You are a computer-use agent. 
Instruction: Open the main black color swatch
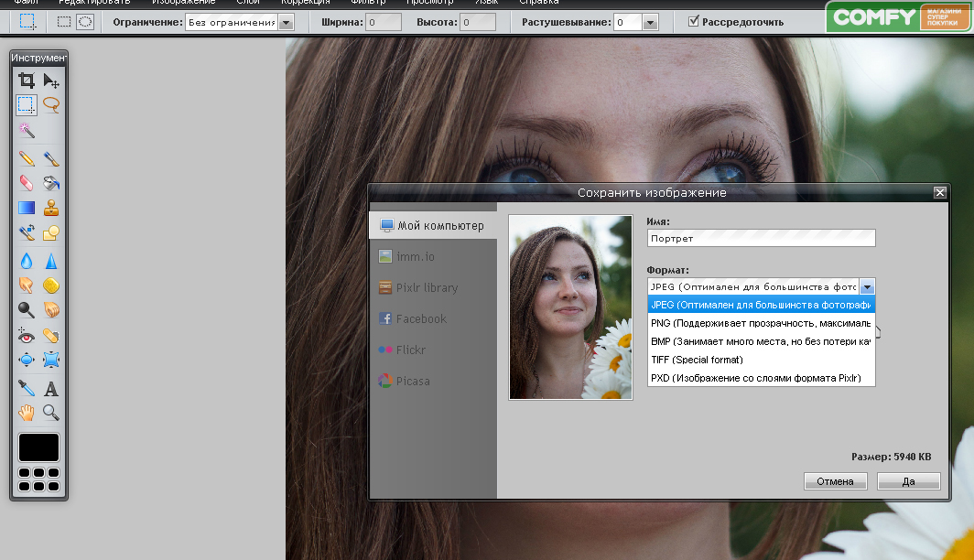tap(38, 447)
